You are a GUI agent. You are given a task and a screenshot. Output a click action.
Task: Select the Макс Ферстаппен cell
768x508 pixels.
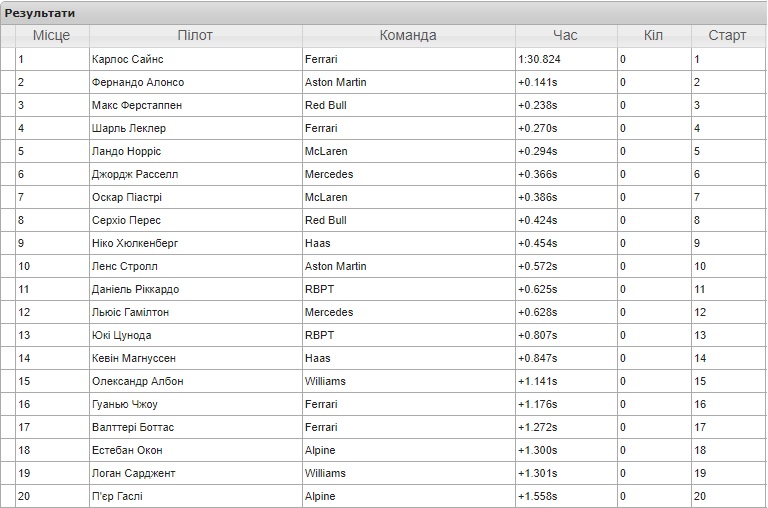pyautogui.click(x=195, y=105)
